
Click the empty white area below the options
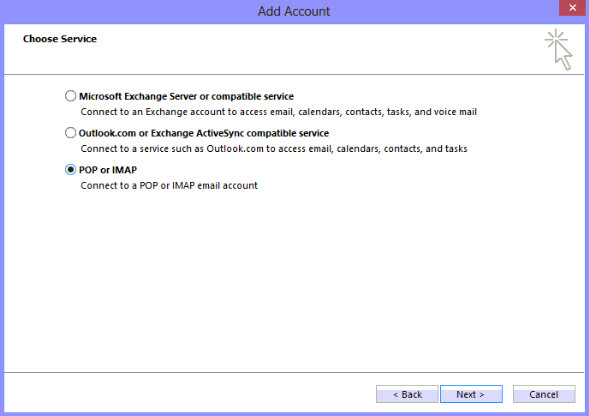point(294,282)
